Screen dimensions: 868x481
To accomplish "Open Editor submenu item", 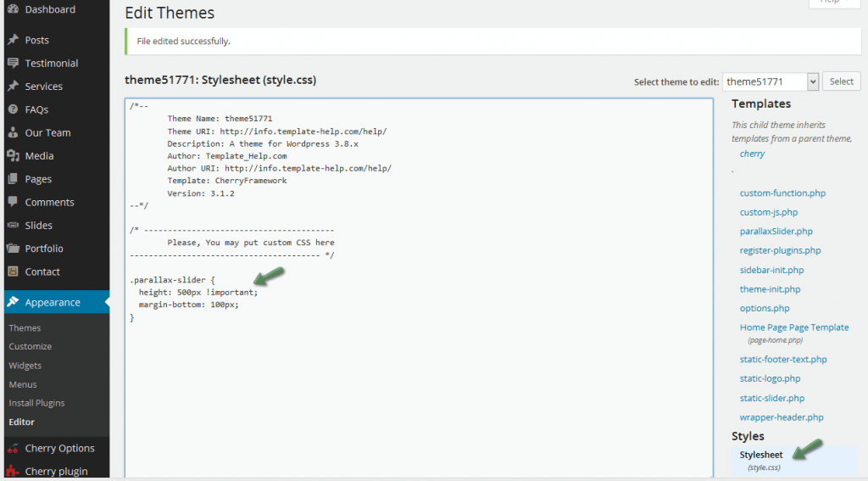I will pos(21,422).
